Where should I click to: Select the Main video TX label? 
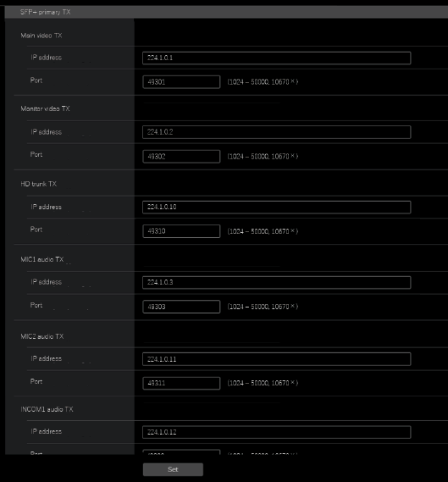point(41,36)
